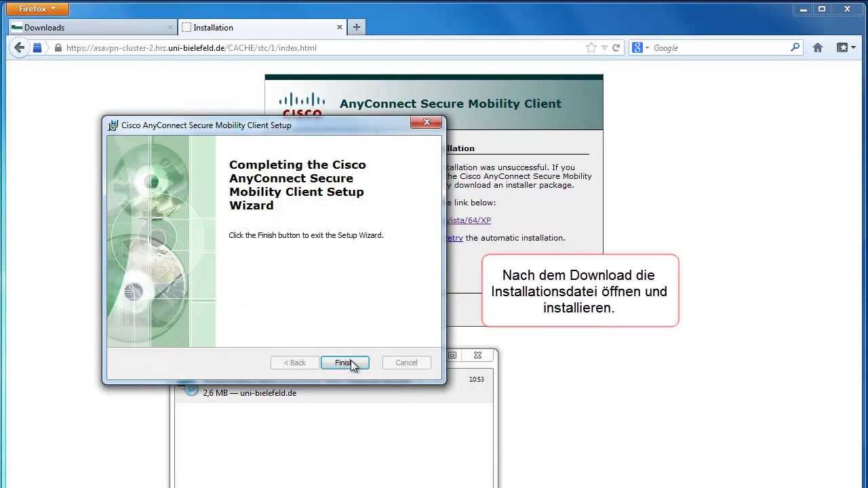Close the Downloads tab
Viewport: 868px width, 488px height.
click(170, 27)
